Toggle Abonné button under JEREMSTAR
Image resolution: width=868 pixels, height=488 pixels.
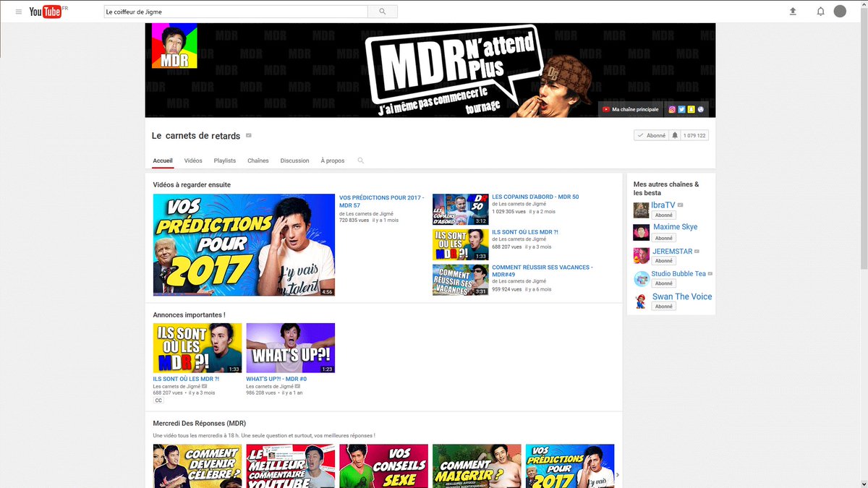664,261
